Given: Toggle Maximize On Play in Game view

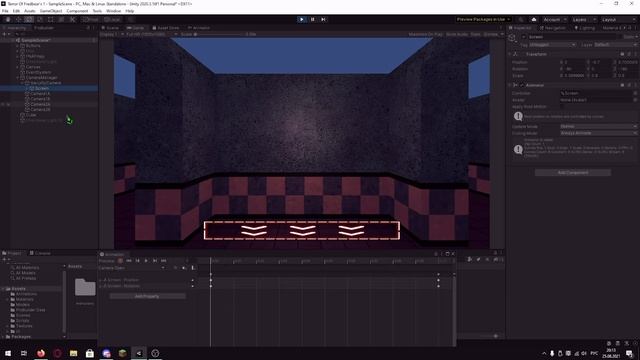Looking at the screenshot, I should click(426, 34).
